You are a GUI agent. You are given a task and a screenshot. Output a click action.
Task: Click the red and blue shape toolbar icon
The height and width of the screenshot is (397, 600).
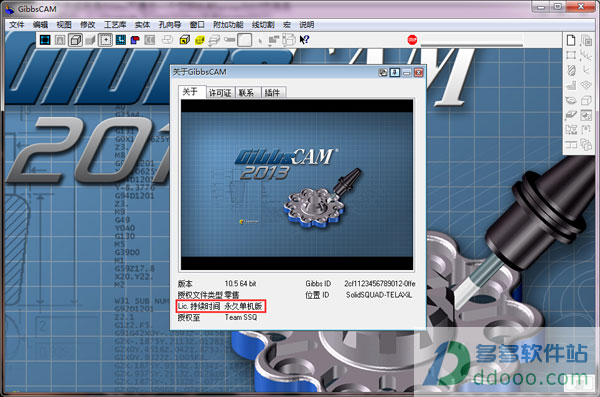pos(135,40)
